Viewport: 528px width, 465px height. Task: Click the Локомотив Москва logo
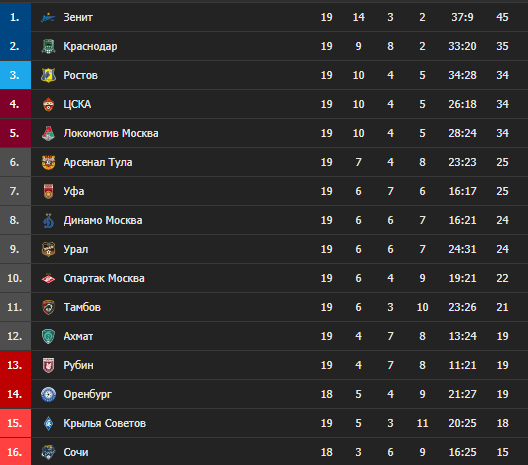(48, 133)
